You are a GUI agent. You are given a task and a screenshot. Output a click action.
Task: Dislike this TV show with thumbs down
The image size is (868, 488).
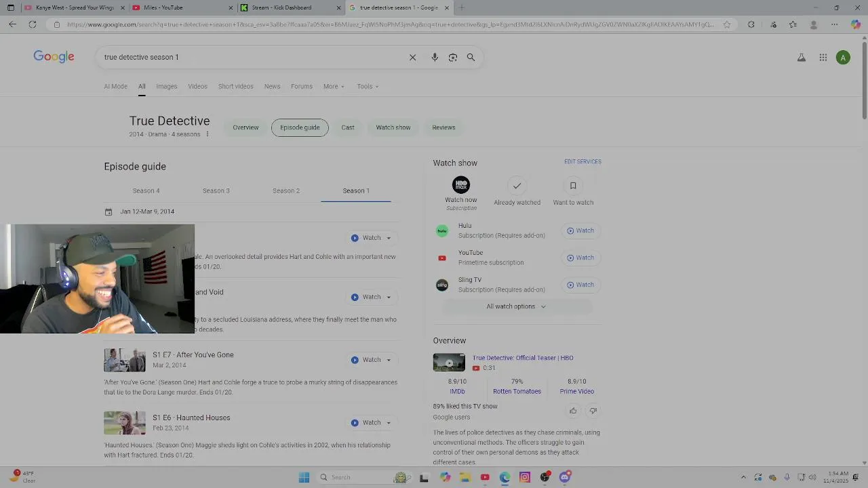[x=593, y=411]
